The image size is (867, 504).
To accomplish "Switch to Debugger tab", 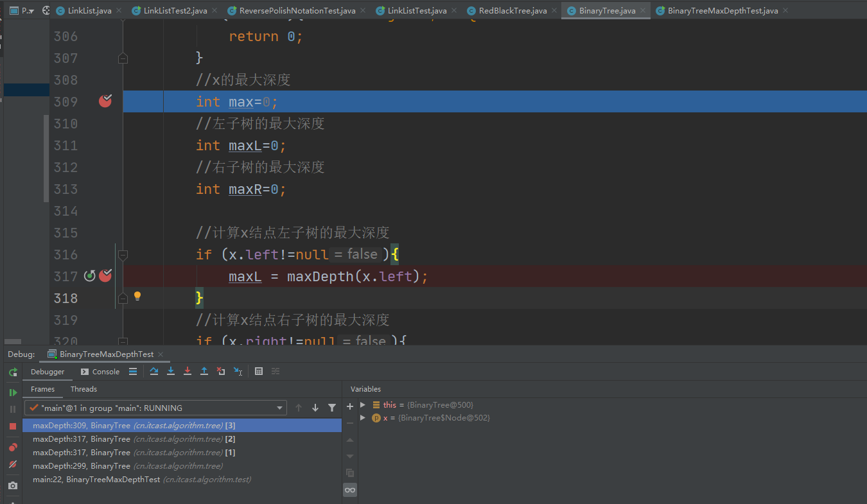I will (x=48, y=372).
